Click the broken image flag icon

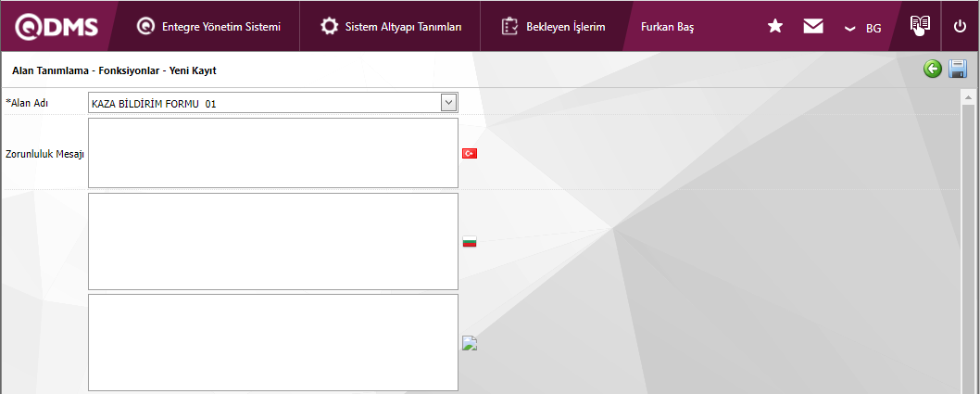point(470,343)
